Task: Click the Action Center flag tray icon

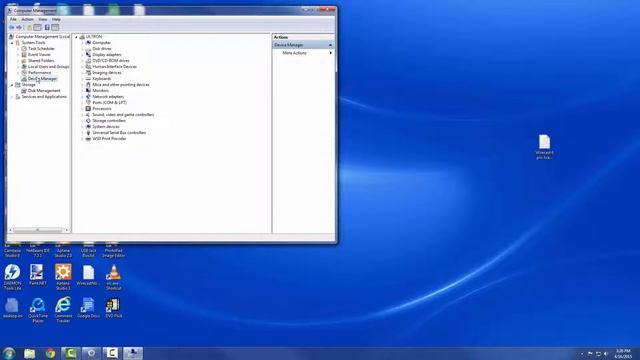Action: pos(590,353)
